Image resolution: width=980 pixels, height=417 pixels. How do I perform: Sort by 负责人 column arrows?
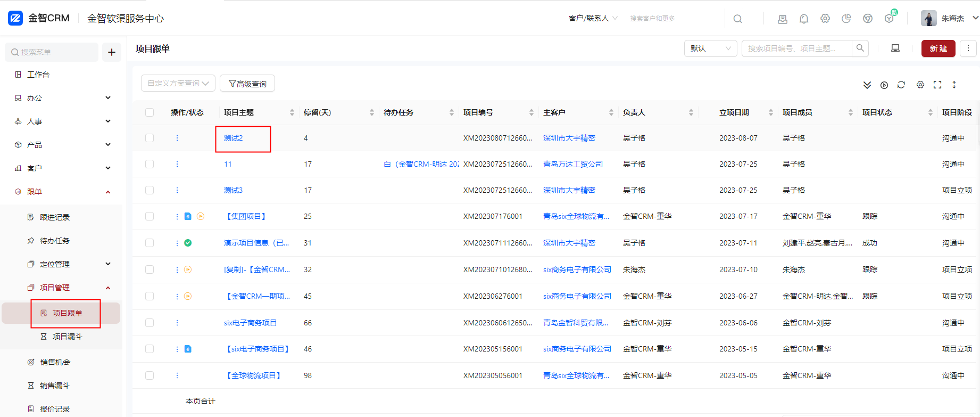coord(691,112)
